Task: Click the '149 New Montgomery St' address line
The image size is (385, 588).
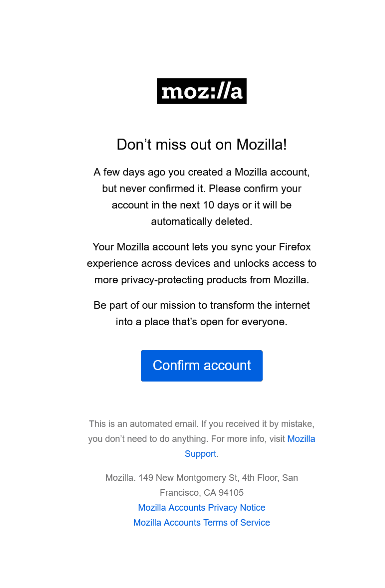Action: [201, 478]
